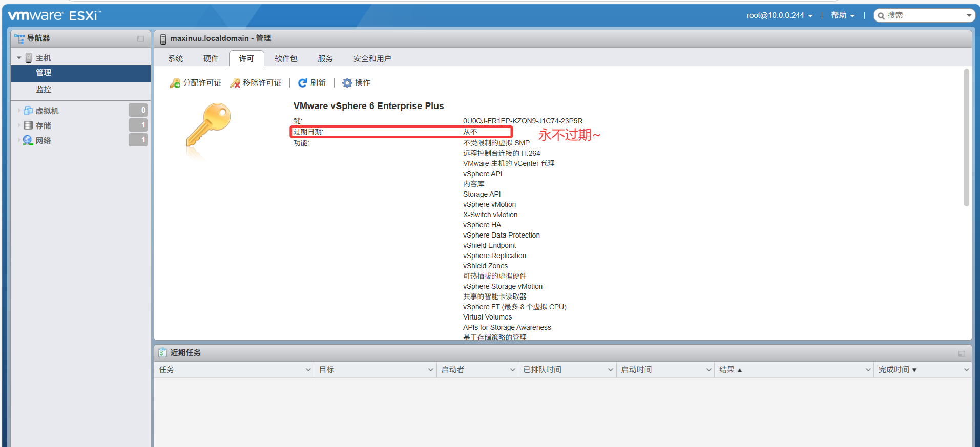The height and width of the screenshot is (447, 980).
Task: Select the Host (主机) label in navigator
Action: (x=44, y=58)
